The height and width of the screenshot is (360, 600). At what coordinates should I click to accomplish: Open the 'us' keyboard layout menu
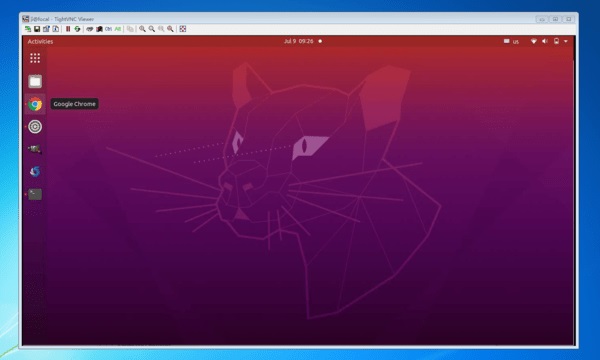[x=511, y=41]
